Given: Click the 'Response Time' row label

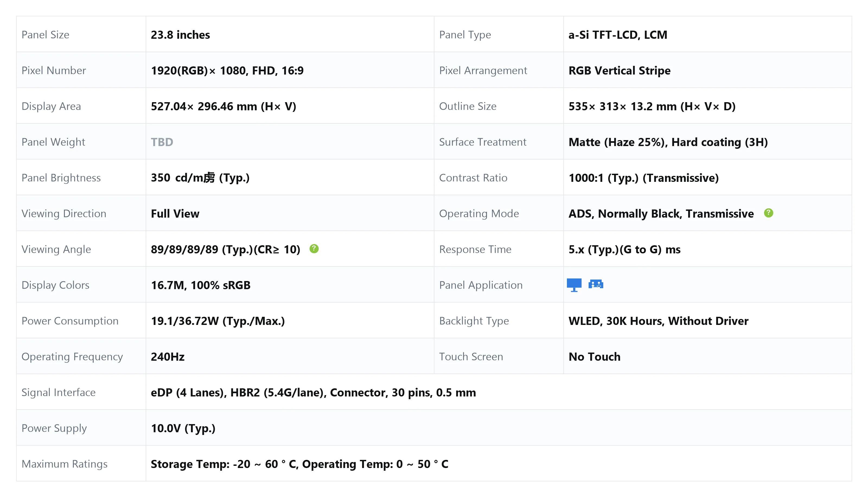Looking at the screenshot, I should (x=475, y=250).
